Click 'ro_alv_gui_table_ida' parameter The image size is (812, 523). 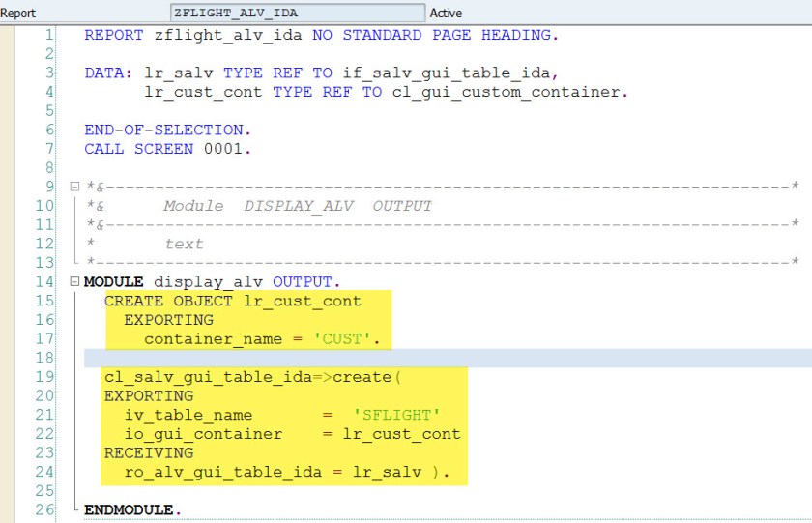point(223,473)
